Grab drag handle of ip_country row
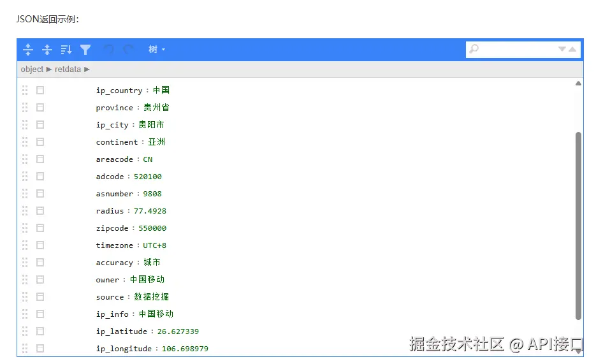Viewport: 596px width, 364px height. (x=25, y=91)
